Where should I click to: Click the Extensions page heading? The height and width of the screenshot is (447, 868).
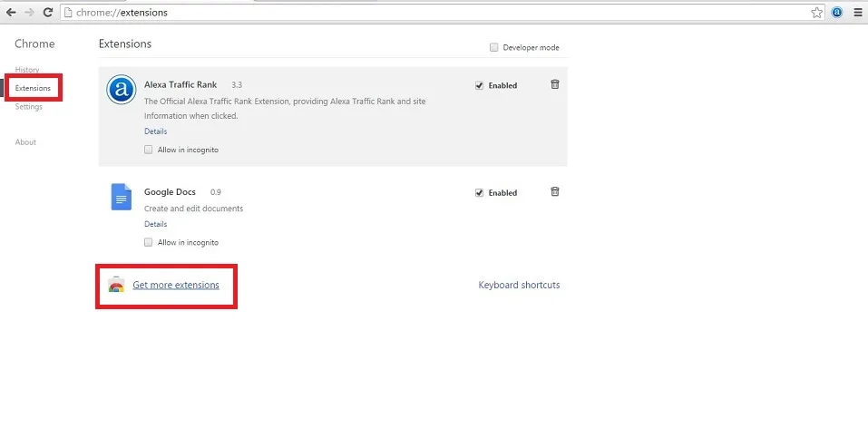[x=125, y=44]
